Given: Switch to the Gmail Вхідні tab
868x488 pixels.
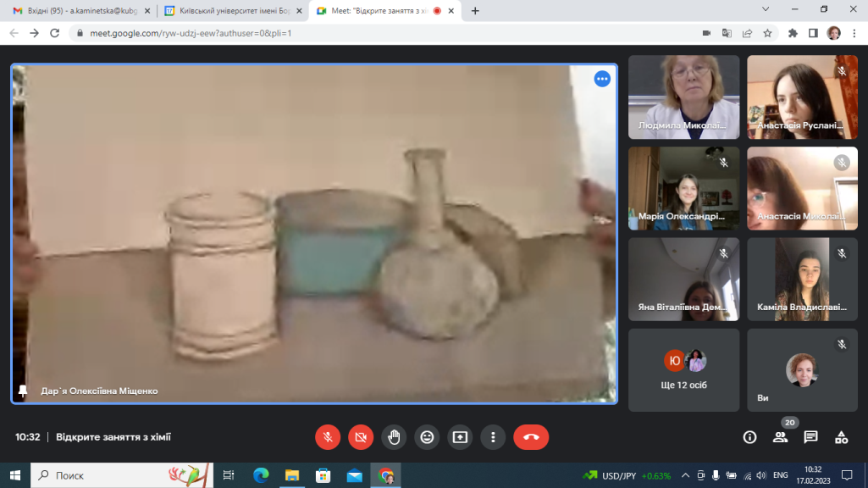Looking at the screenshot, I should pyautogui.click(x=81, y=10).
